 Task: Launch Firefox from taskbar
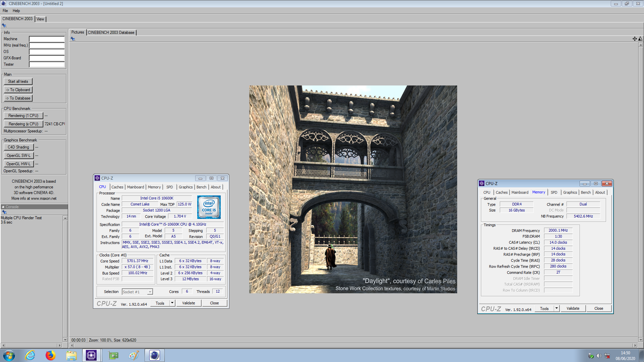51,355
